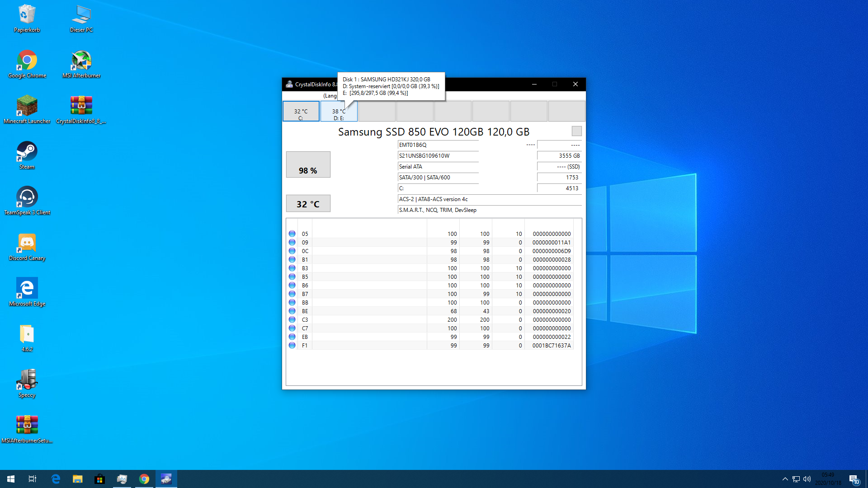Expand the hidden system tray icons chevron
The height and width of the screenshot is (488, 868).
(x=785, y=479)
